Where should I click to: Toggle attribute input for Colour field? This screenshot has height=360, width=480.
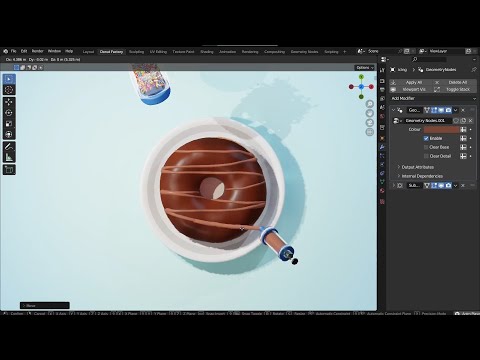tap(463, 130)
